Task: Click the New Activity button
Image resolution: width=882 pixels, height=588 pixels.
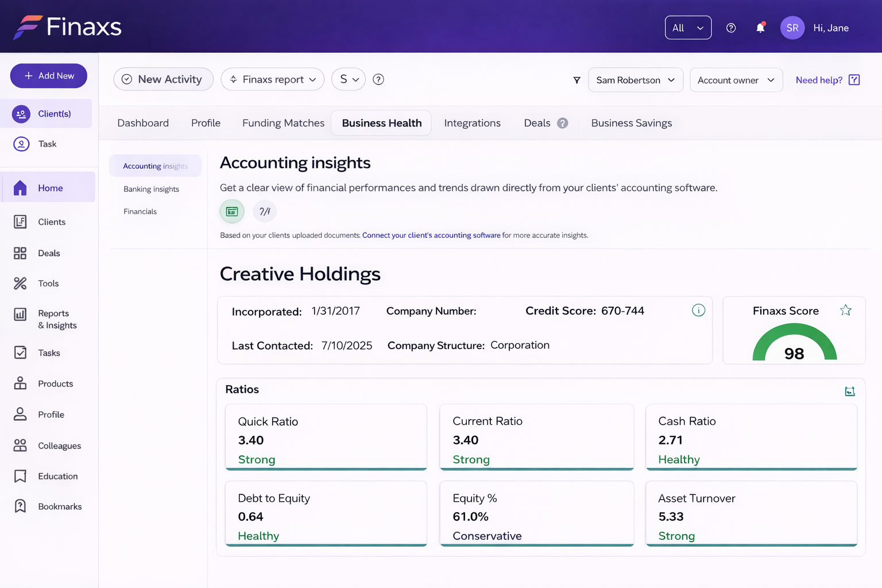Action: click(164, 79)
